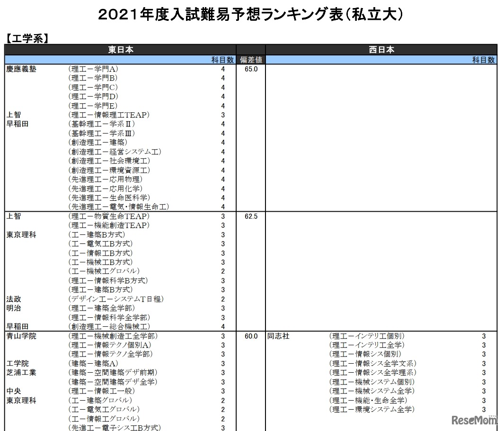The width and height of the screenshot is (504, 431).
Task: Click the (理工-学門D) entry
Action: (93, 97)
